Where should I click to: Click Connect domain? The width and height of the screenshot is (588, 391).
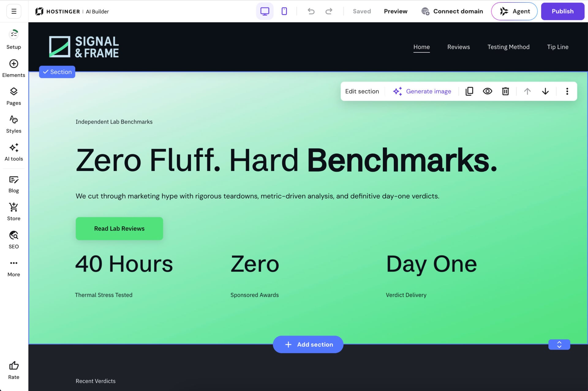tap(452, 11)
